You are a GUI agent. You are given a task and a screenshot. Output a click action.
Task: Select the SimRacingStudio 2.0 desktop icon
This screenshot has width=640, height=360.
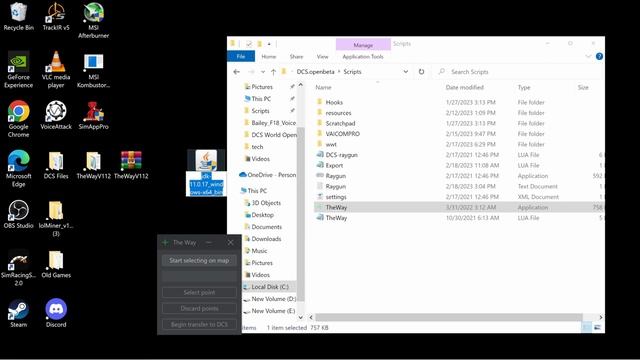pyautogui.click(x=18, y=268)
